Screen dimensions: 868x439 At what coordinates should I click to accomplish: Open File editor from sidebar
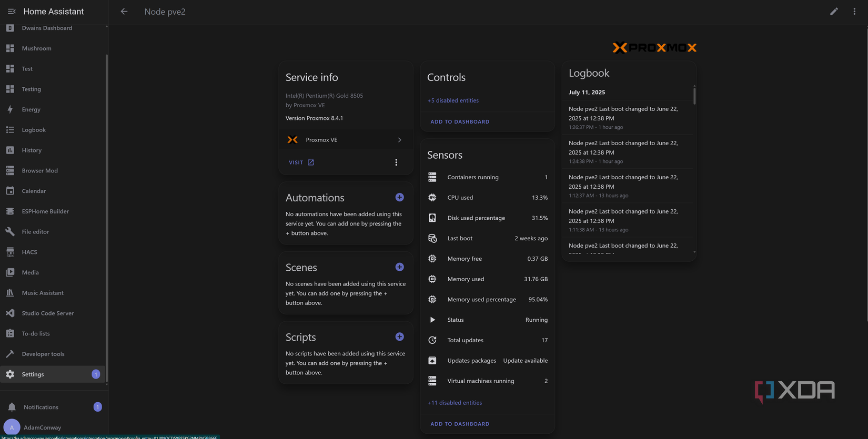[53, 231]
